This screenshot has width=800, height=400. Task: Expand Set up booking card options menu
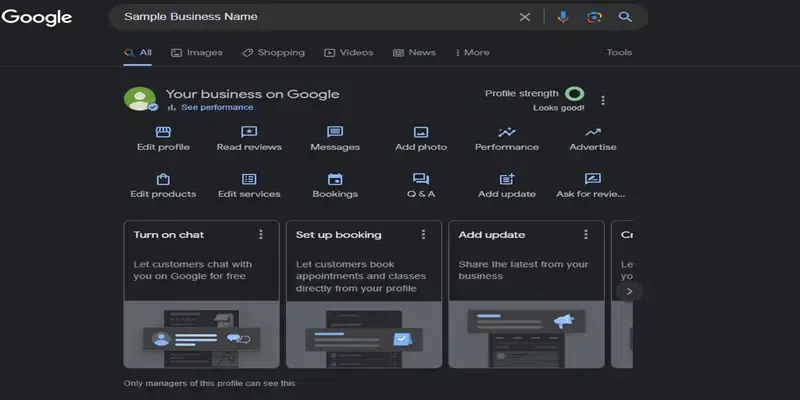(x=423, y=235)
